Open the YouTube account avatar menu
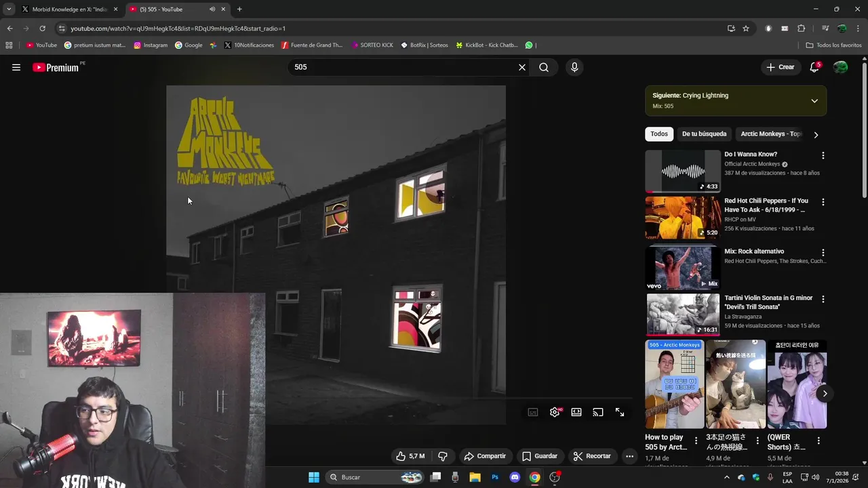The image size is (868, 488). click(840, 67)
